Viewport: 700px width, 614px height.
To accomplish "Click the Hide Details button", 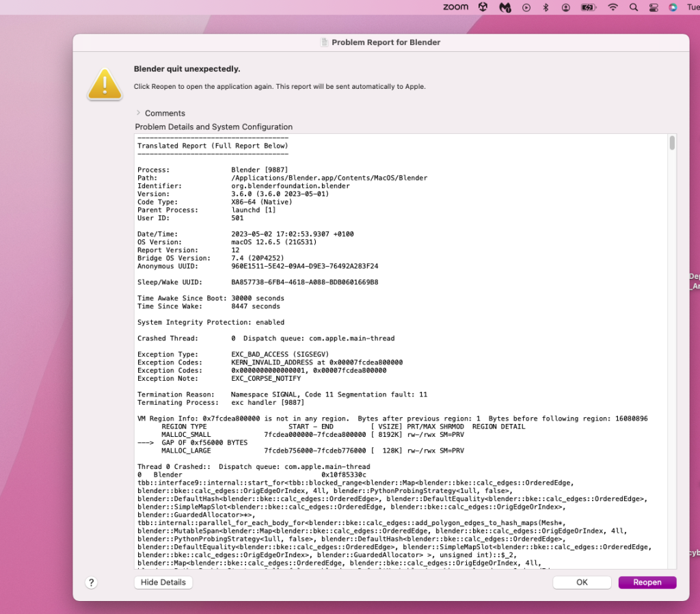I will [163, 583].
